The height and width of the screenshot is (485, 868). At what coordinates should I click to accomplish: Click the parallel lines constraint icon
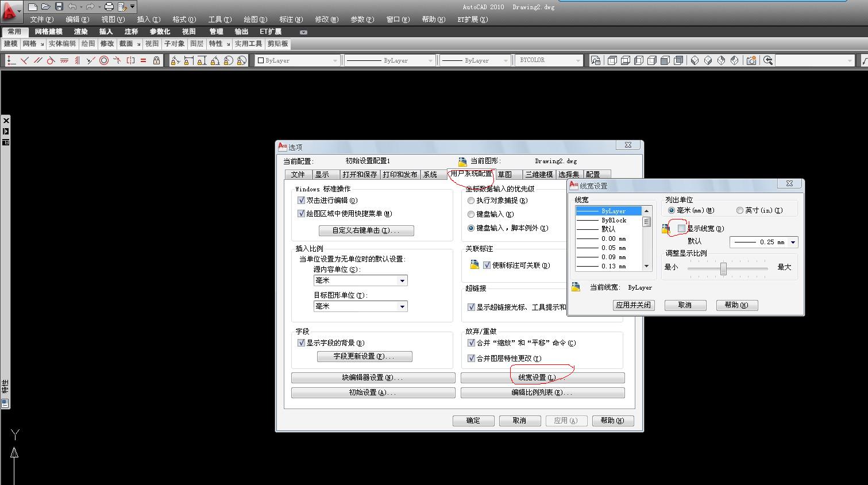[37, 60]
